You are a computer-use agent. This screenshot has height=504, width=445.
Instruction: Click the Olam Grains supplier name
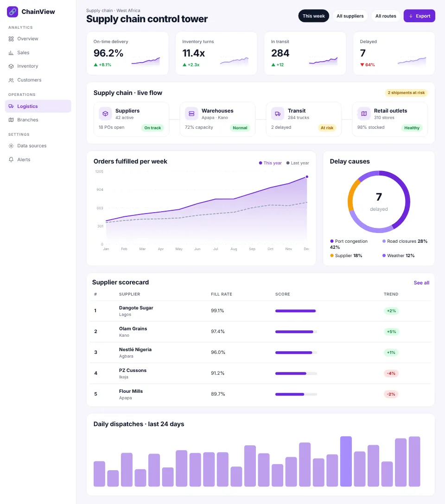[x=133, y=329]
